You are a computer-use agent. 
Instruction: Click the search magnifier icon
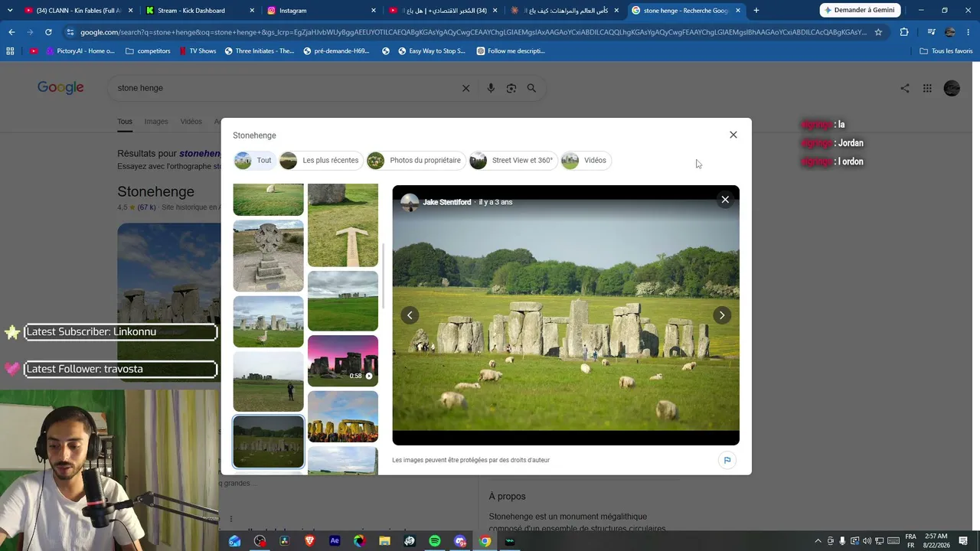point(531,88)
